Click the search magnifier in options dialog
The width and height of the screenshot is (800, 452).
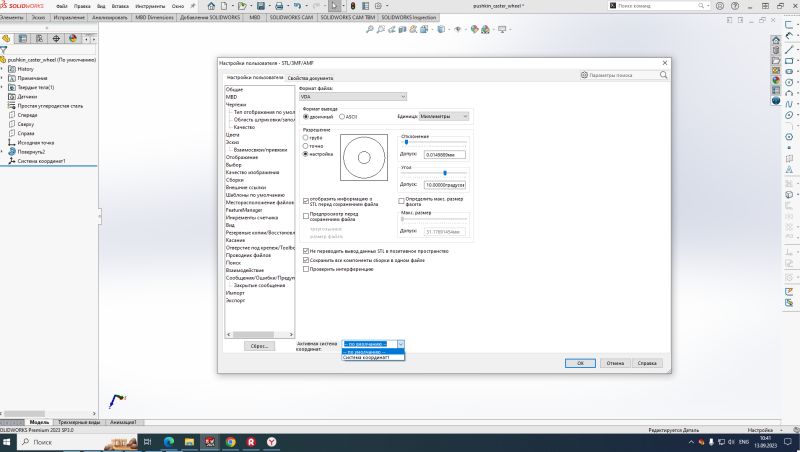pyautogui.click(x=663, y=75)
